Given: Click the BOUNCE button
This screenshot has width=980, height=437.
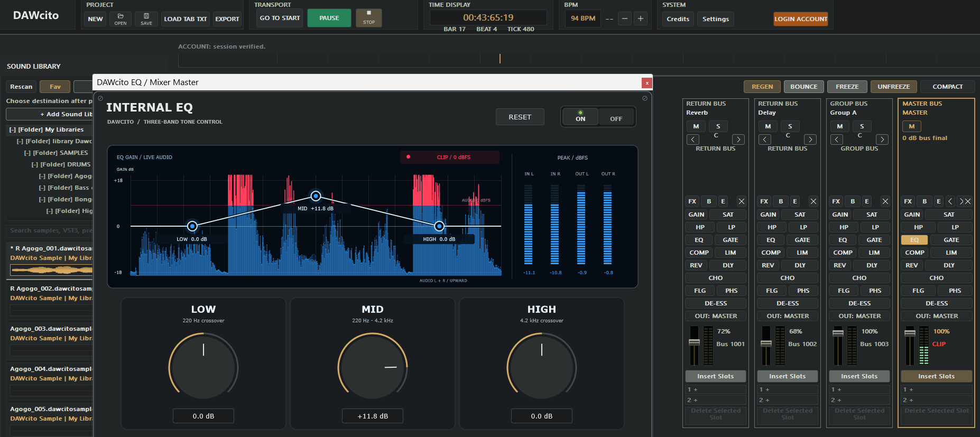Looking at the screenshot, I should tap(803, 87).
